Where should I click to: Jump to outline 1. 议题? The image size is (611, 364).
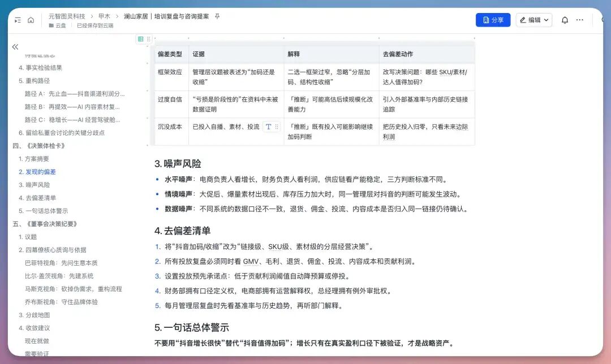click(27, 237)
